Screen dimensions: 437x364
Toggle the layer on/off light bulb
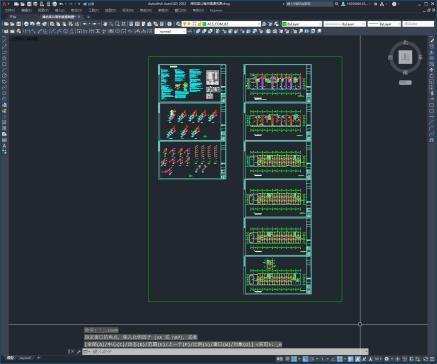click(x=185, y=24)
